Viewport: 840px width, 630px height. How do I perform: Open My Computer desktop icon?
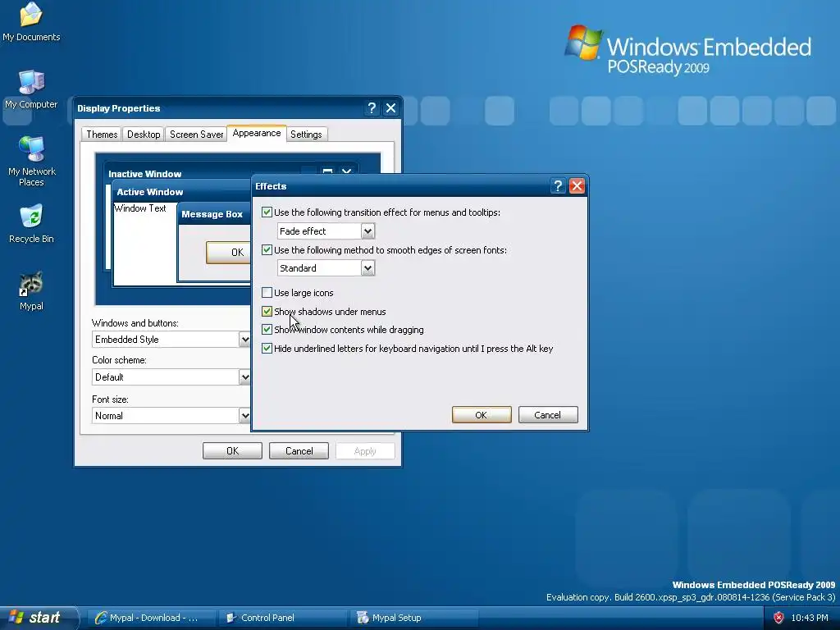pos(31,89)
